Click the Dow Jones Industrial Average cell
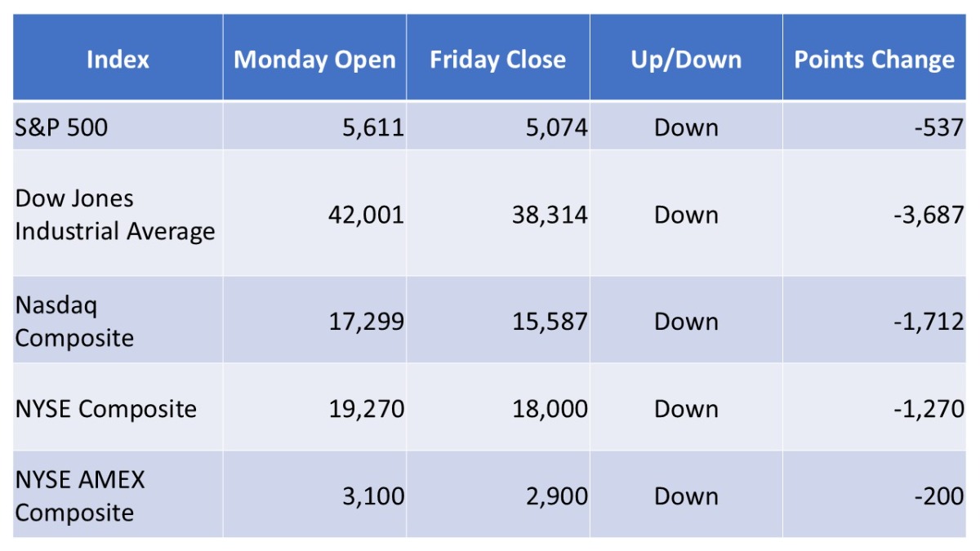The image size is (980, 551). [115, 215]
